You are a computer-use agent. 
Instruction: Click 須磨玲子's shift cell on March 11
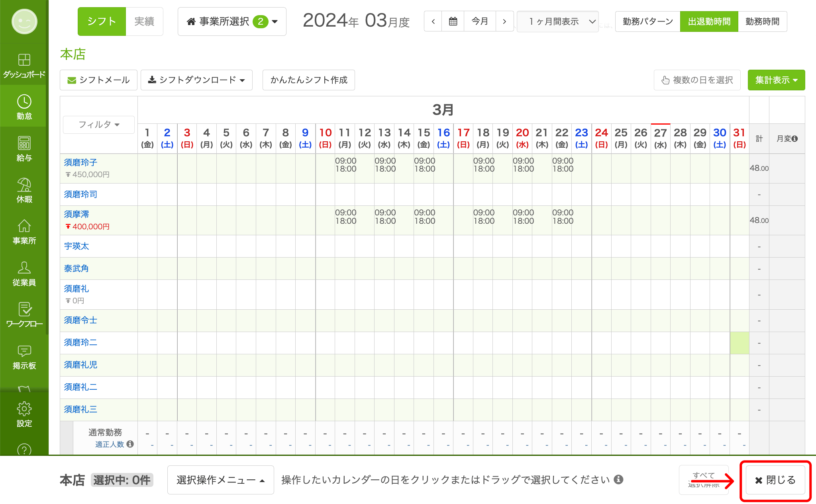point(345,168)
